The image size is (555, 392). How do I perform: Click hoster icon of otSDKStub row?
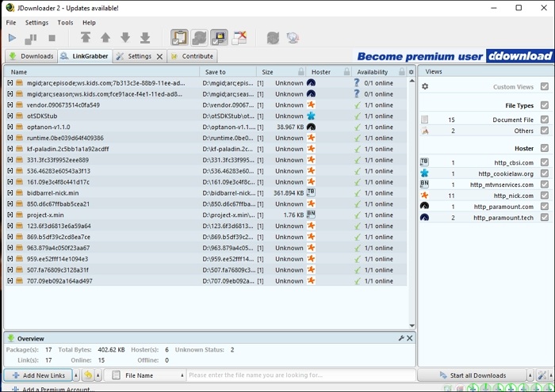coord(311,116)
